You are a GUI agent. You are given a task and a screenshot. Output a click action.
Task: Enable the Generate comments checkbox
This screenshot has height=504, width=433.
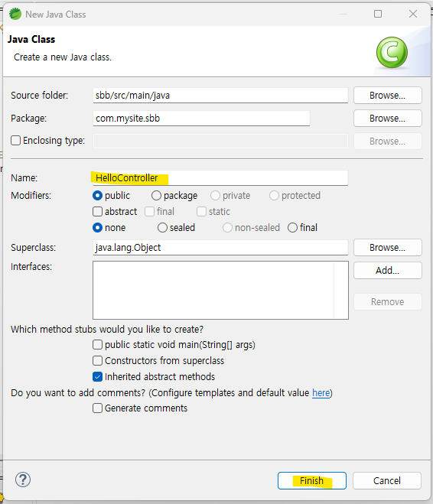pos(97,408)
